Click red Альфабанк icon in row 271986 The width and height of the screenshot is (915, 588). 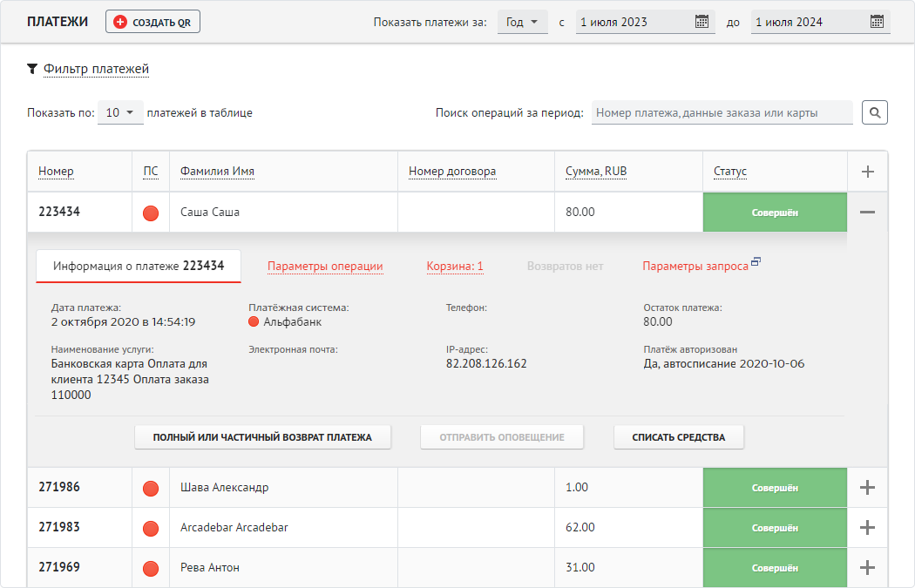(x=151, y=488)
